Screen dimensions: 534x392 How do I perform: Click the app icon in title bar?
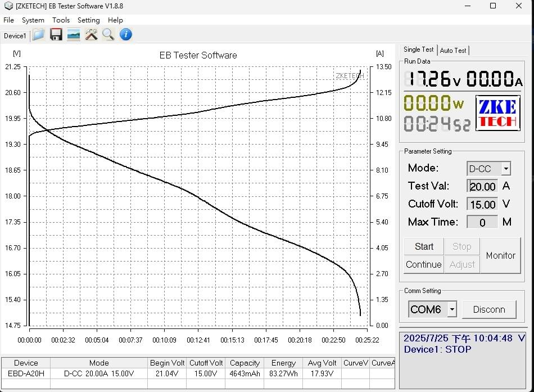[x=8, y=6]
